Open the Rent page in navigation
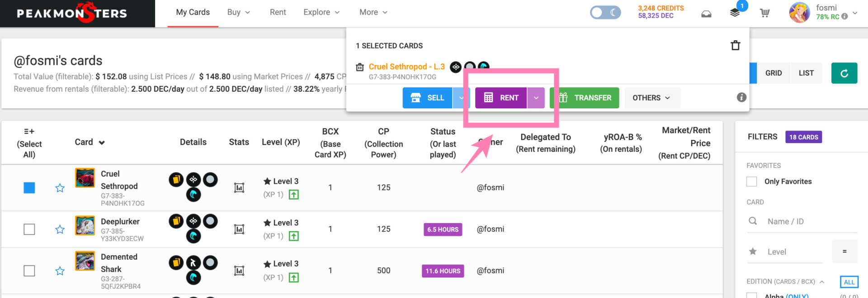The width and height of the screenshot is (868, 298). 278,12
